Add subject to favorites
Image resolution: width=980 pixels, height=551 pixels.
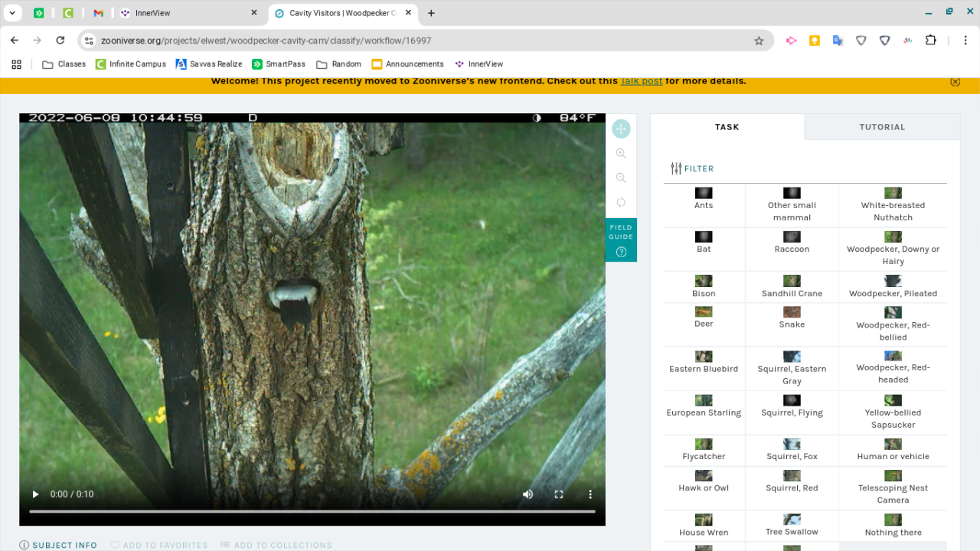coord(159,546)
